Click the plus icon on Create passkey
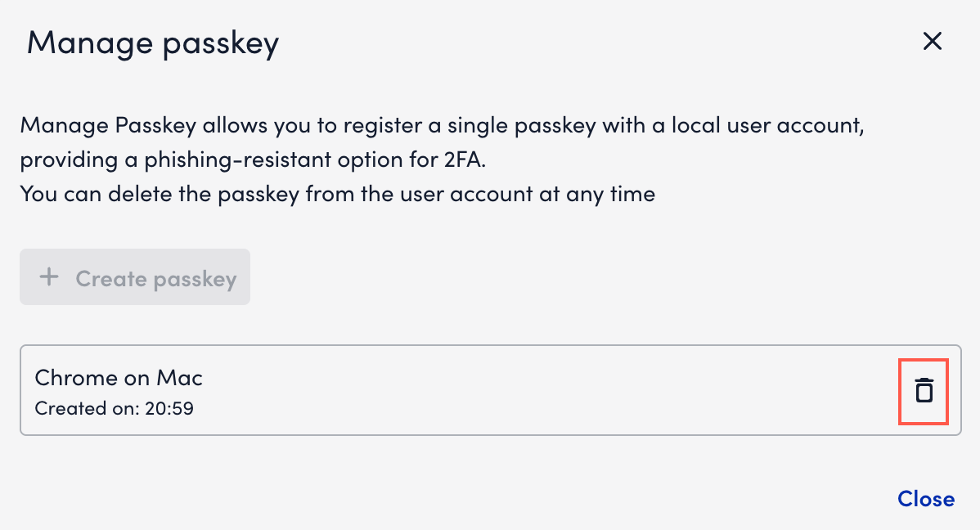 tap(50, 276)
